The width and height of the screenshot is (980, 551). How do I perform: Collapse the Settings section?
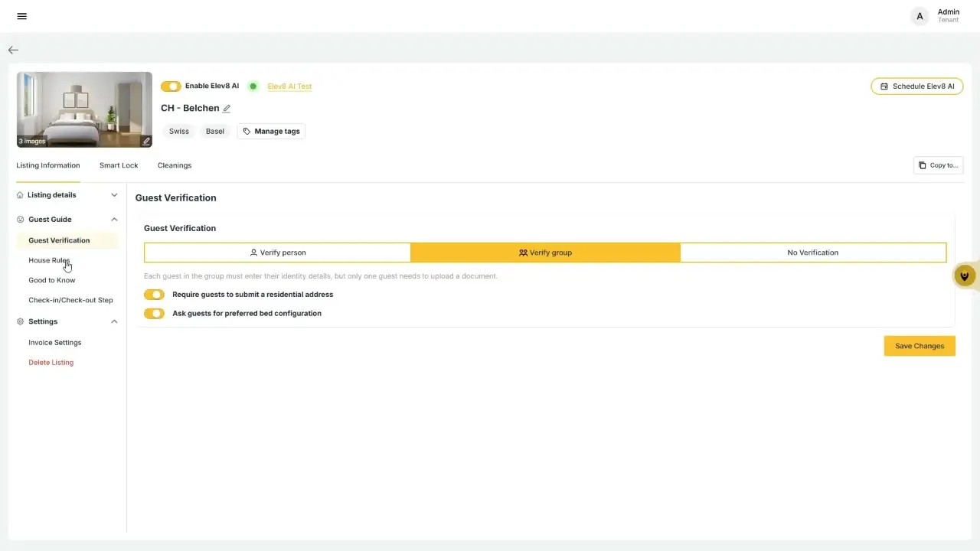pyautogui.click(x=67, y=321)
